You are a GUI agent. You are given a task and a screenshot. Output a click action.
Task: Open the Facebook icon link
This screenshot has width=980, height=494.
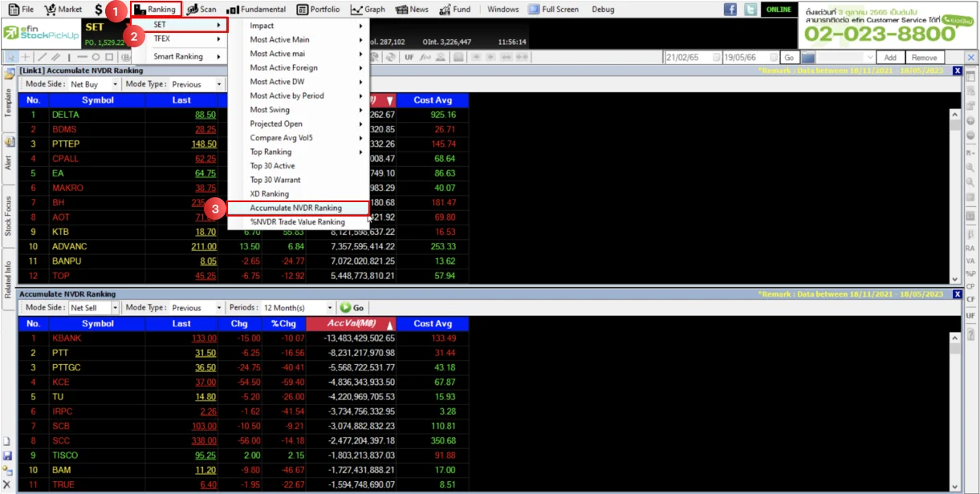(730, 10)
